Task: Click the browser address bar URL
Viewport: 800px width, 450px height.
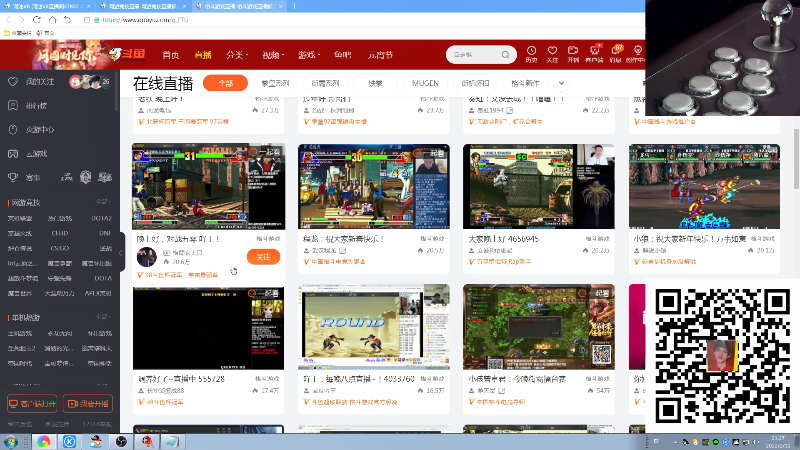Action: click(x=145, y=20)
